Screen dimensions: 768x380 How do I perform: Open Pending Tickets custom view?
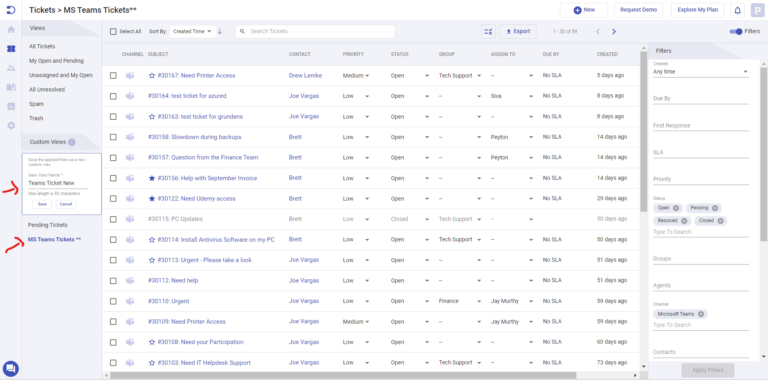pos(48,225)
